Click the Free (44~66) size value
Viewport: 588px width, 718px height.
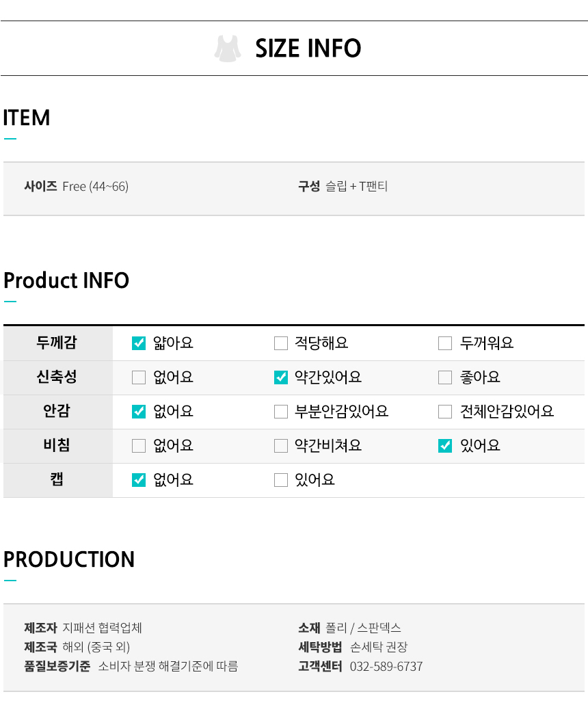click(x=95, y=187)
